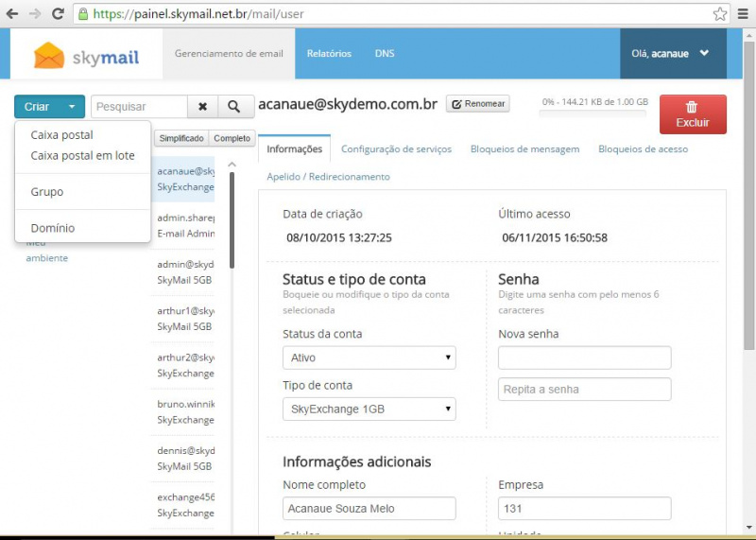Choose Domínio from Criar menu
This screenshot has height=540, width=756.
(53, 228)
